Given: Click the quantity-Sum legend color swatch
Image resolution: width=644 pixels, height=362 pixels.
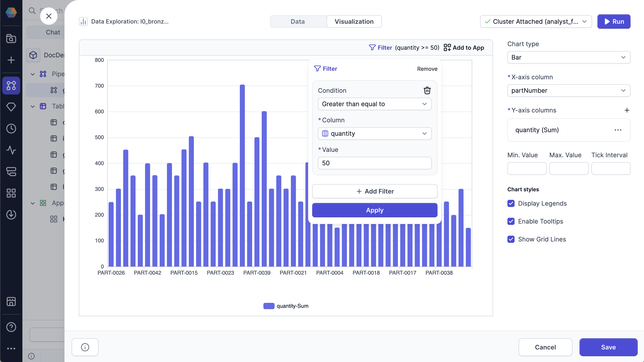Looking at the screenshot, I should click(269, 306).
